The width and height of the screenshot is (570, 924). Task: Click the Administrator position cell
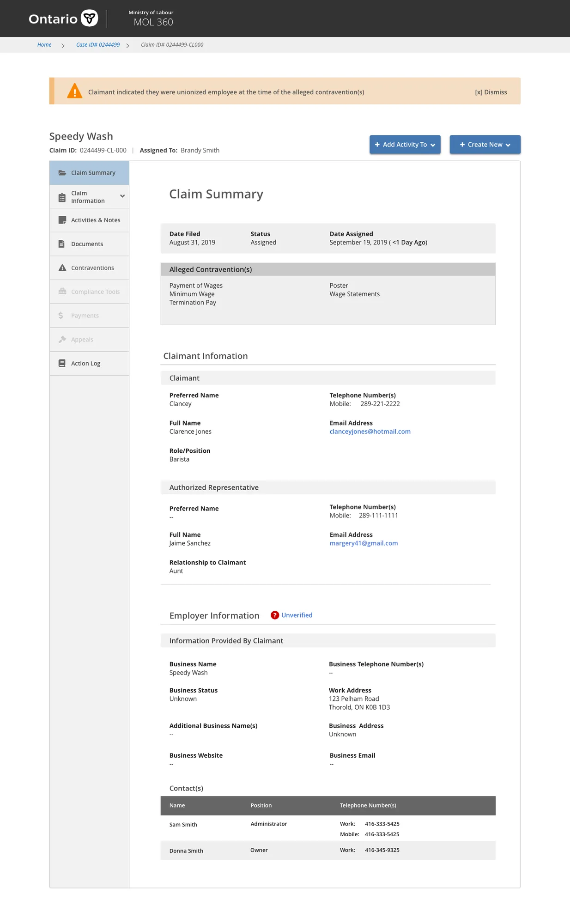click(x=269, y=824)
